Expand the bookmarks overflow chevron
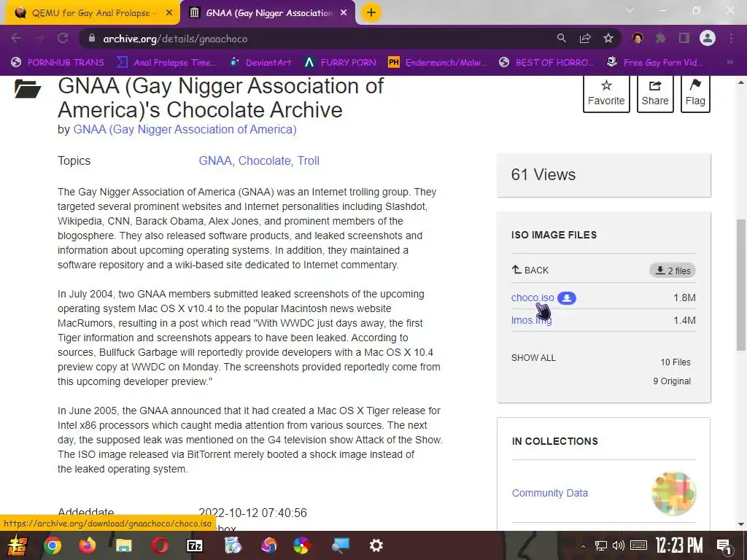 729,63
